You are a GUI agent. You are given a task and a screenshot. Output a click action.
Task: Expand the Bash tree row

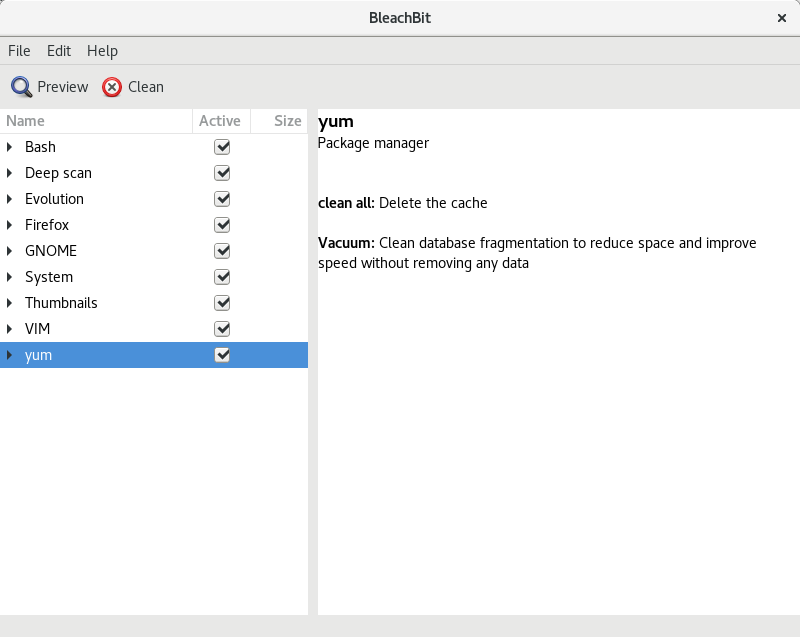(9, 147)
